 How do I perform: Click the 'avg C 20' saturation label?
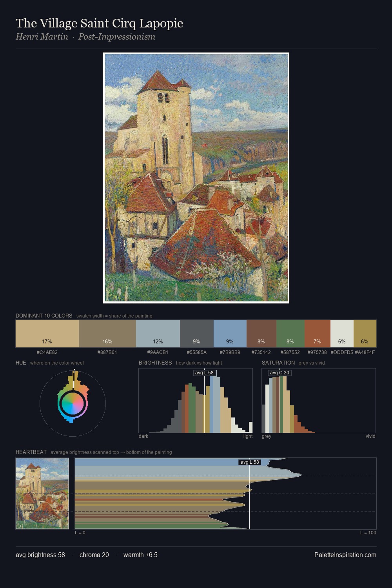pos(279,373)
